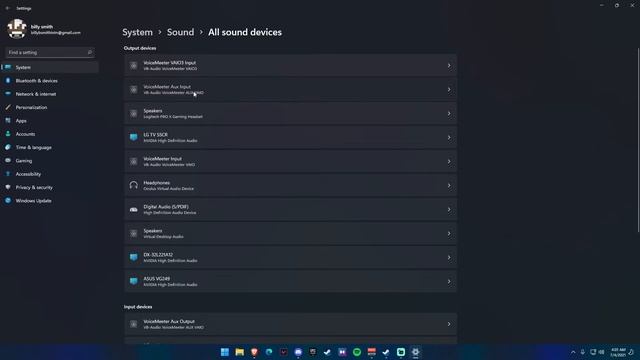The height and width of the screenshot is (360, 640).
Task: Click the search magnifier icon
Action: 89,52
